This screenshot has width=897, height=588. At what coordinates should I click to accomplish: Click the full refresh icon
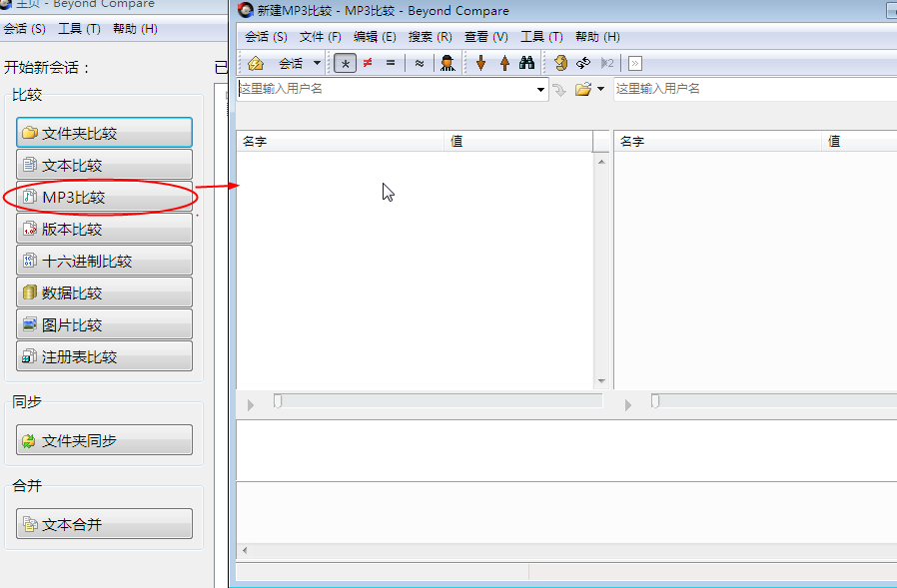click(560, 63)
